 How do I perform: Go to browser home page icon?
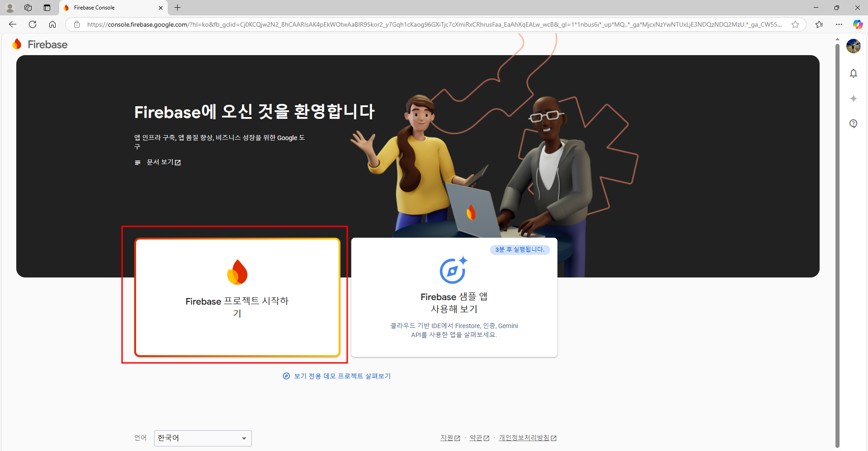(52, 24)
